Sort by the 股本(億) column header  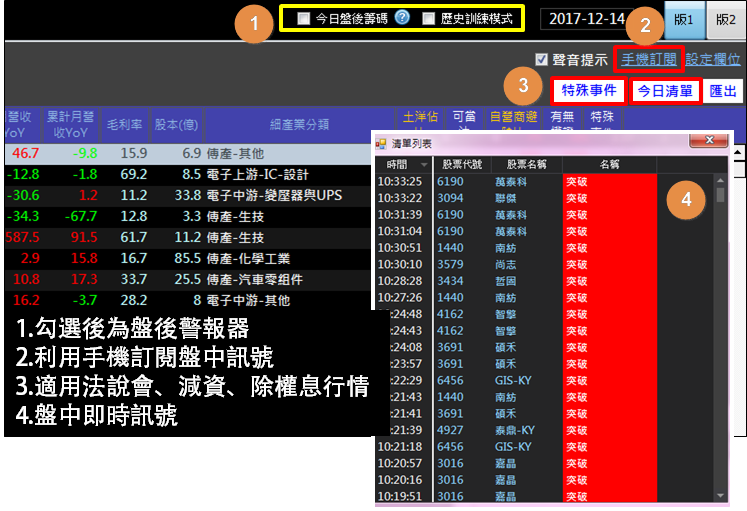pyautogui.click(x=176, y=124)
